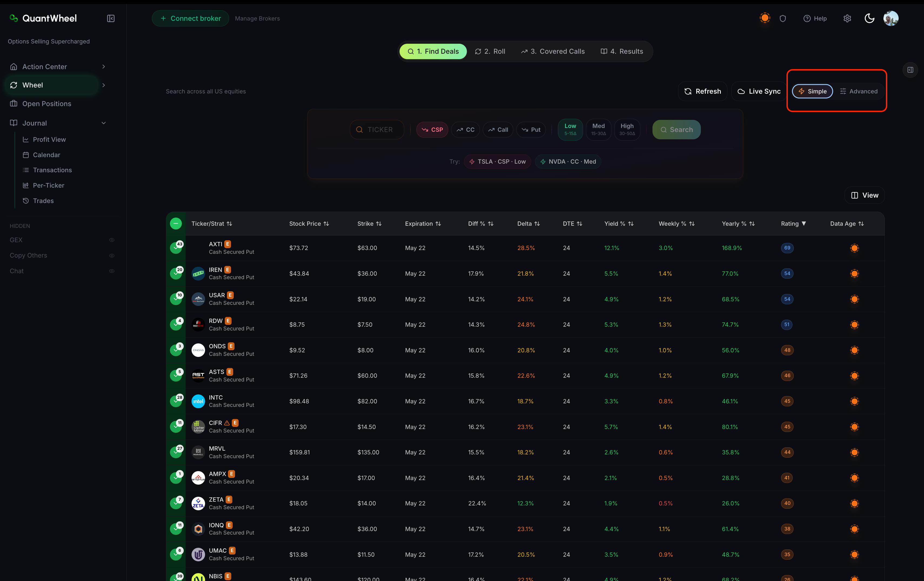Click the Intel logo on INTC row
Viewport: 924px width, 581px height.
198,401
